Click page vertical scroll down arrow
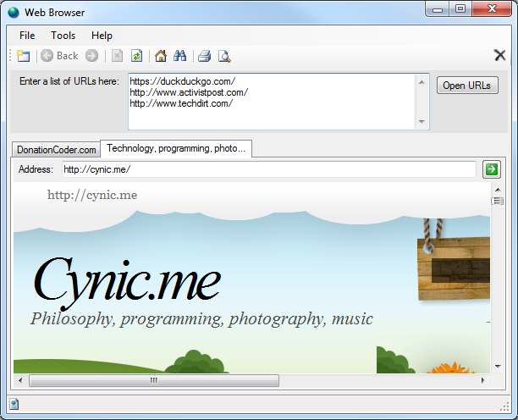The height and width of the screenshot is (420, 518). [498, 366]
